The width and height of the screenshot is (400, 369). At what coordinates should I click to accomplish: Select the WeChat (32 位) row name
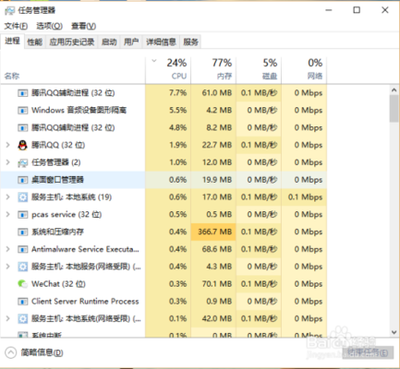58,284
